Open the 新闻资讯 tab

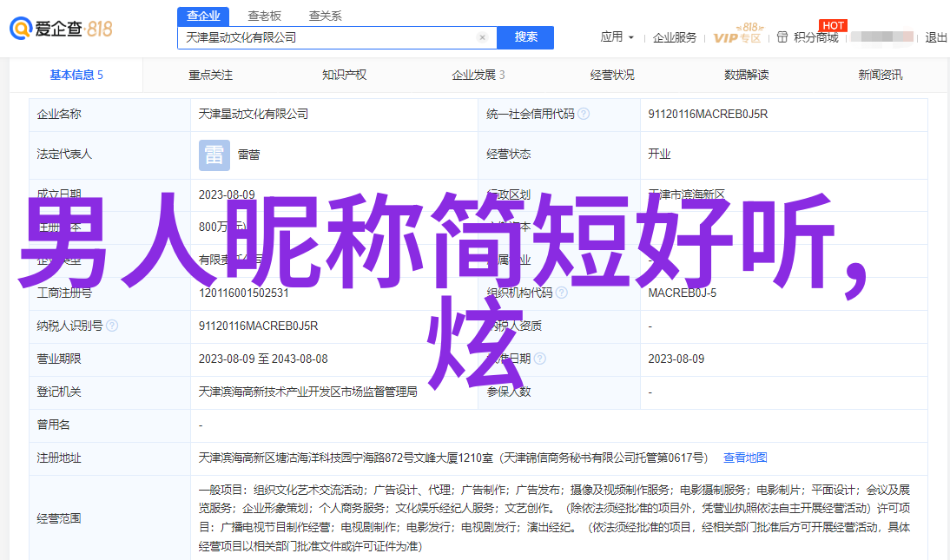pyautogui.click(x=881, y=76)
